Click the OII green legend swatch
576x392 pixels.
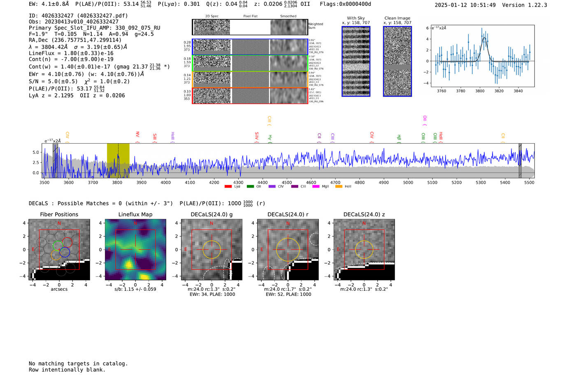(x=250, y=187)
